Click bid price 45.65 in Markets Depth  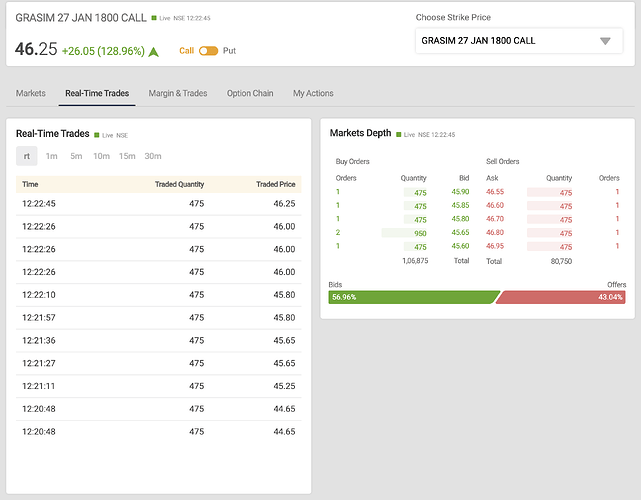[460, 232]
